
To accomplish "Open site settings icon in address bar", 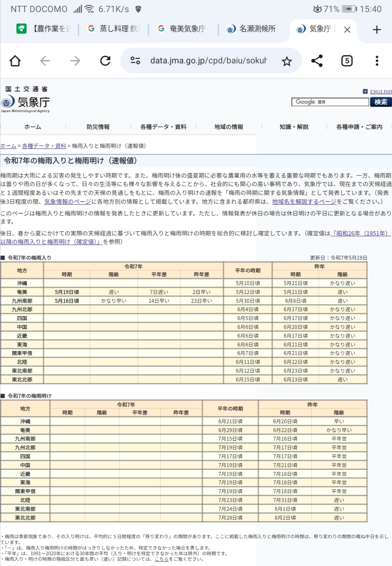I will [x=135, y=61].
